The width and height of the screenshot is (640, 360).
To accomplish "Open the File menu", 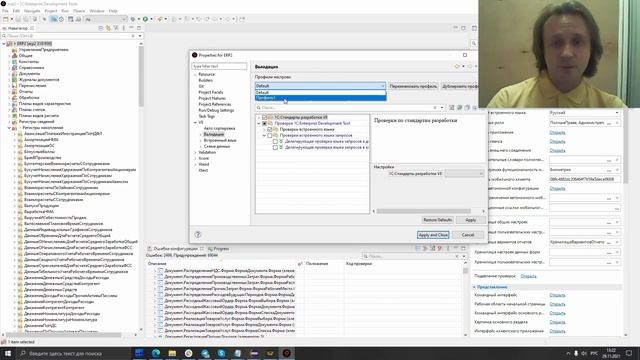I will [5, 11].
